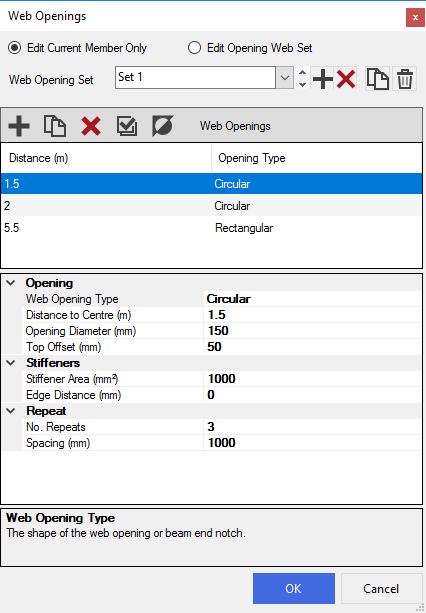Add a new web opening row
This screenshot has height=613, width=426.
click(19, 126)
